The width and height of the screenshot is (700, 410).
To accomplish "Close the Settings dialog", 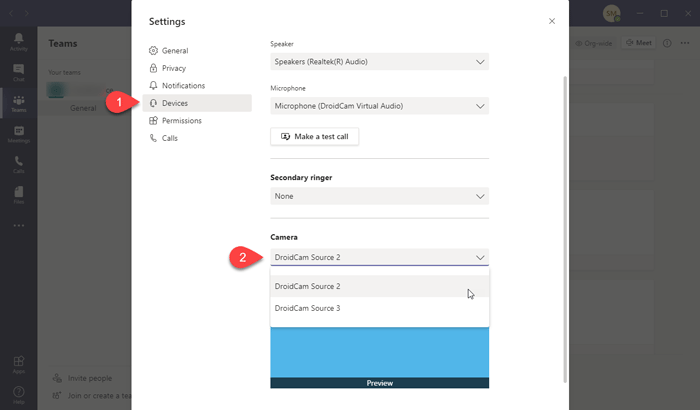I will coord(552,21).
